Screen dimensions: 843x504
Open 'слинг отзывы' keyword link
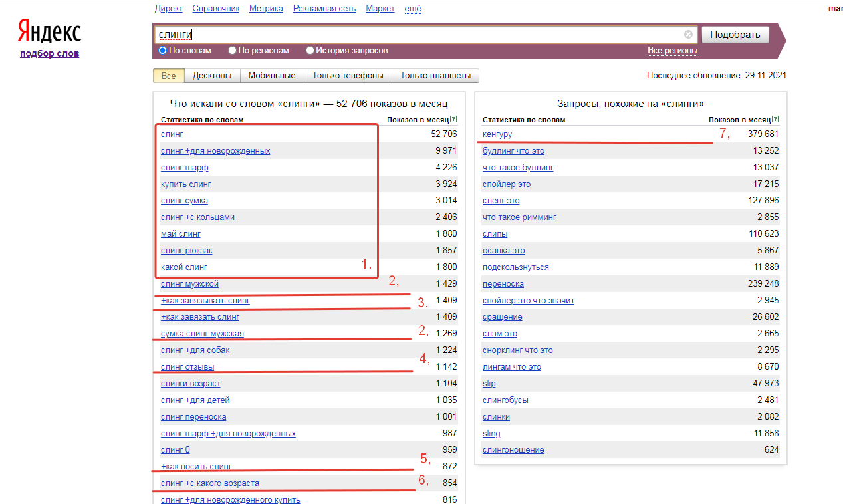pyautogui.click(x=187, y=367)
